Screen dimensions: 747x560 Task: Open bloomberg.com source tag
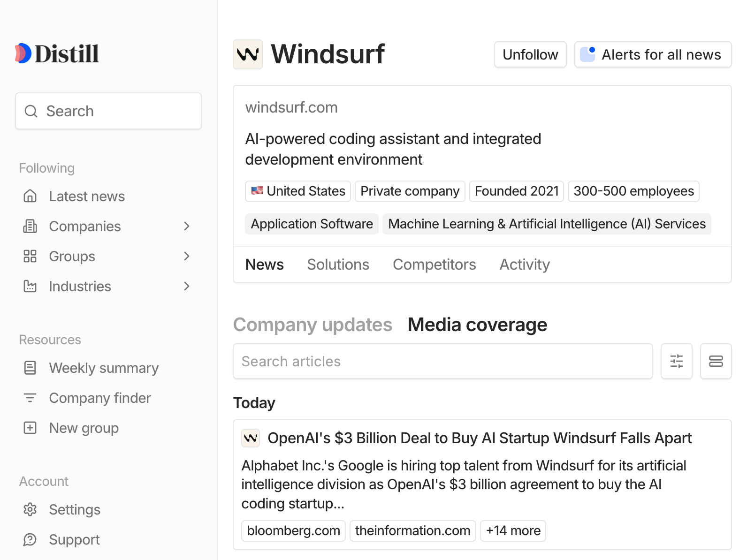point(294,531)
